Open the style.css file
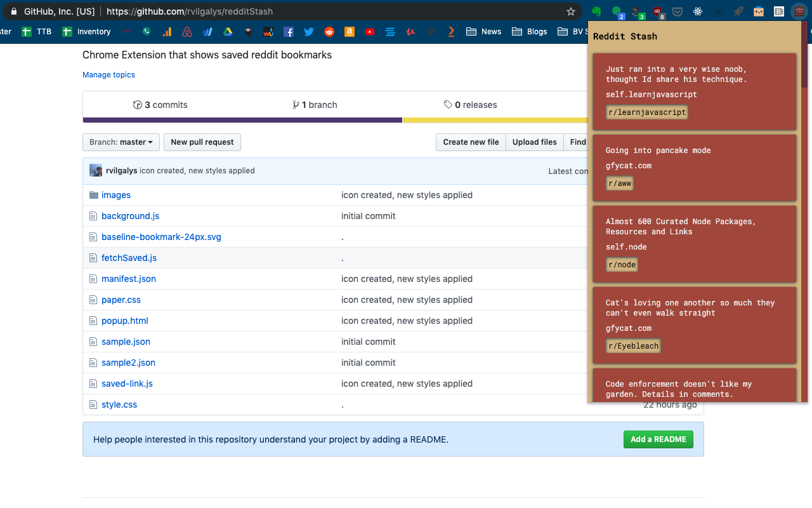The image size is (812, 508). 119,404
